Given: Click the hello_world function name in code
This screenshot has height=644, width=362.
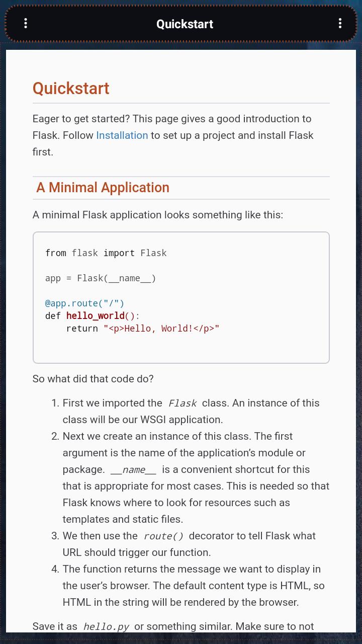Looking at the screenshot, I should 96,315.
